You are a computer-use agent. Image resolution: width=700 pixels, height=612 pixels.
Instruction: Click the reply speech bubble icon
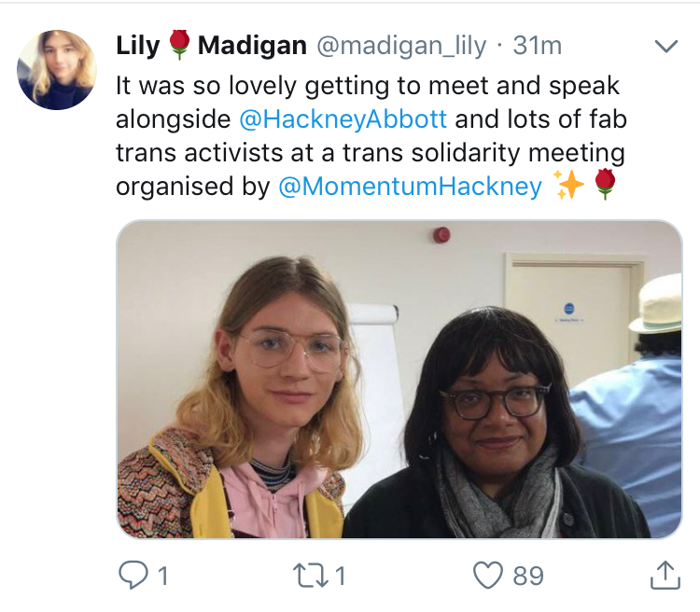click(133, 575)
